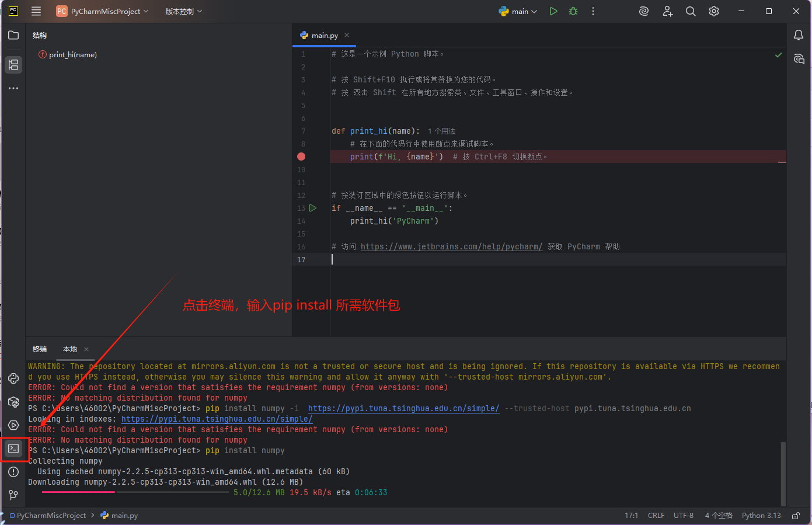Open the Notifications bell icon
Image resolution: width=812 pixels, height=525 pixels.
point(799,35)
